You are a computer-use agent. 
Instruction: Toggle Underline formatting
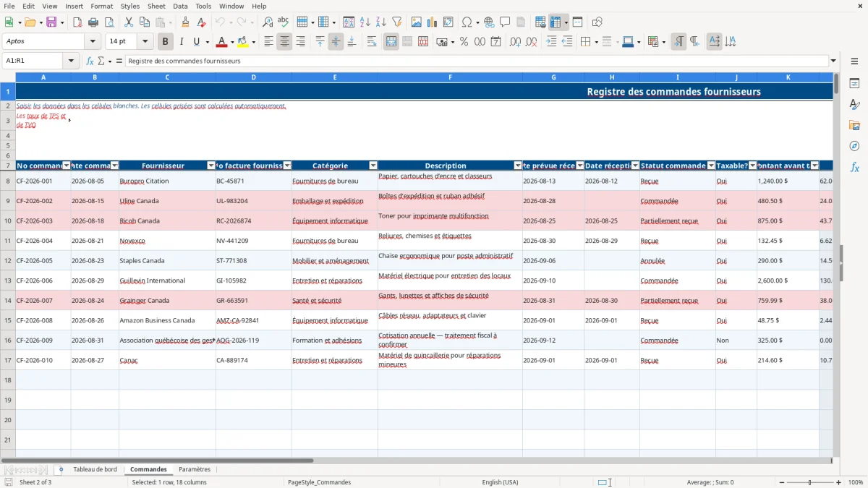[196, 42]
